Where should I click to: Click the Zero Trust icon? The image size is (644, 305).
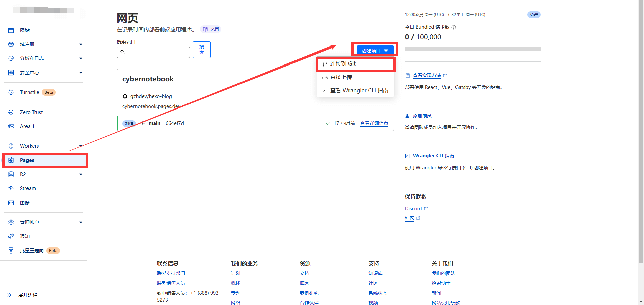[x=11, y=112]
